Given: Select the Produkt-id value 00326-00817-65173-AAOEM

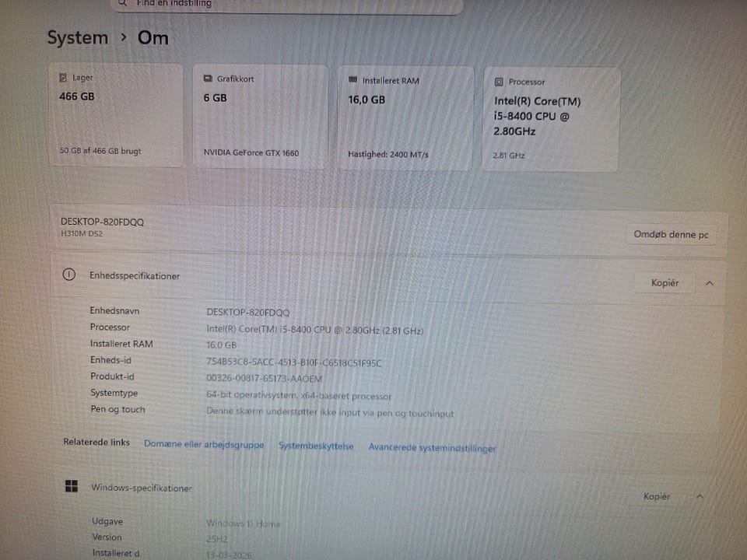Looking at the screenshot, I should click(265, 379).
